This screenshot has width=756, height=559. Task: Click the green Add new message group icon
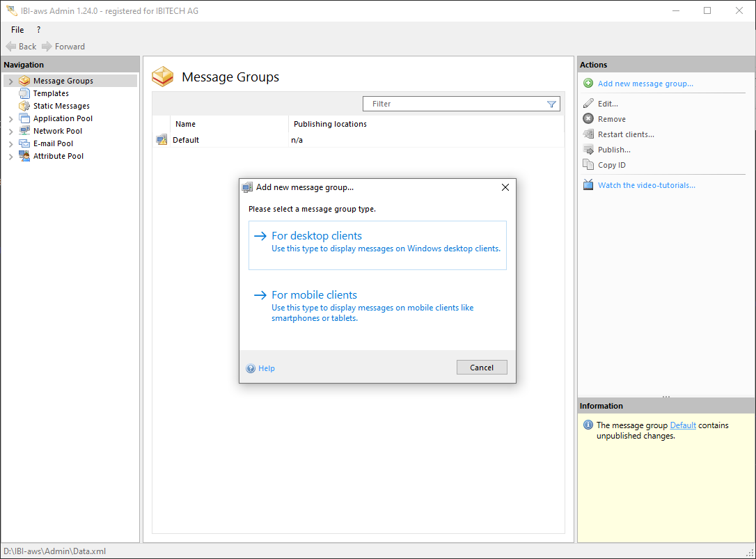pos(588,84)
